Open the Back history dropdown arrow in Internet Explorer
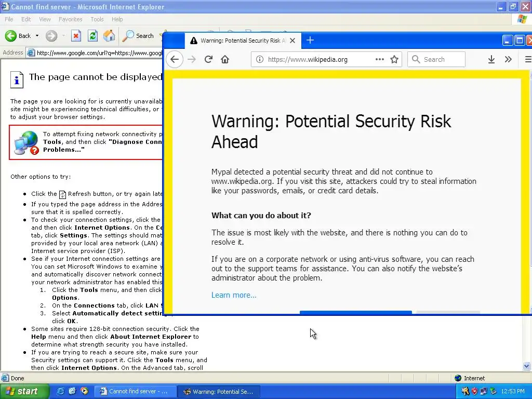The image size is (532, 399). 37,36
